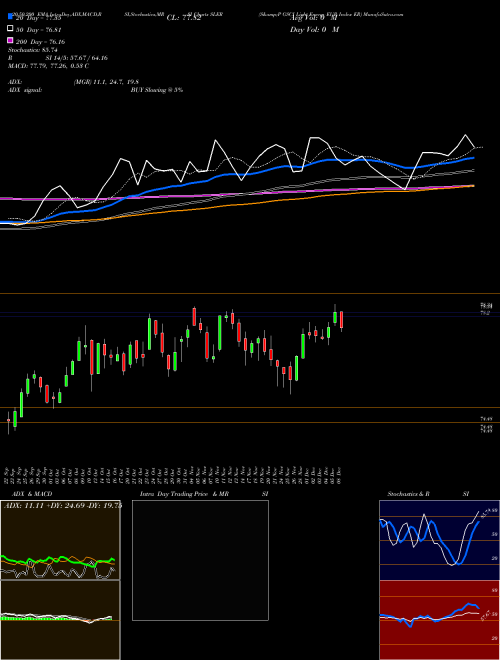Screen dimensions: 500x660
Task: Click the ADX chart panel with green line
Action: pyautogui.click(x=60, y=540)
